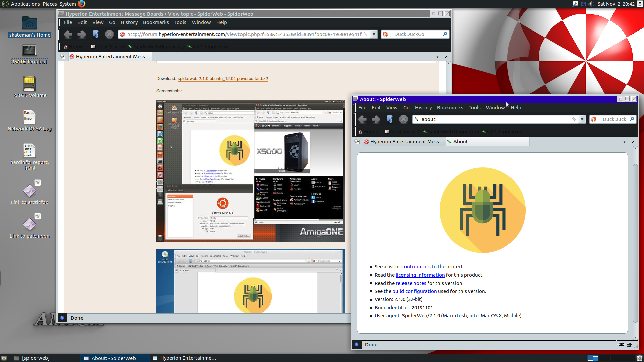Viewport: 644px width, 362px height.
Task: Click the status bar icon in the About window
Action: pos(357,345)
